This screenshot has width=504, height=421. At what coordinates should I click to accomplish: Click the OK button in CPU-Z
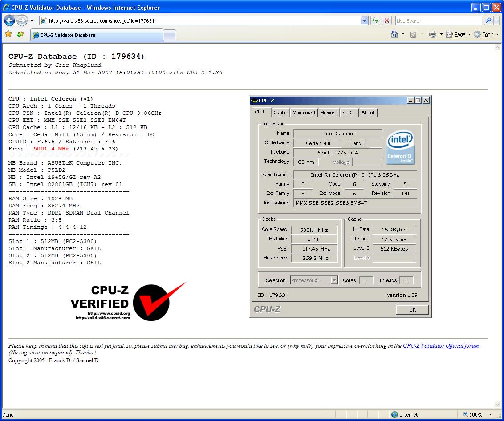412,309
